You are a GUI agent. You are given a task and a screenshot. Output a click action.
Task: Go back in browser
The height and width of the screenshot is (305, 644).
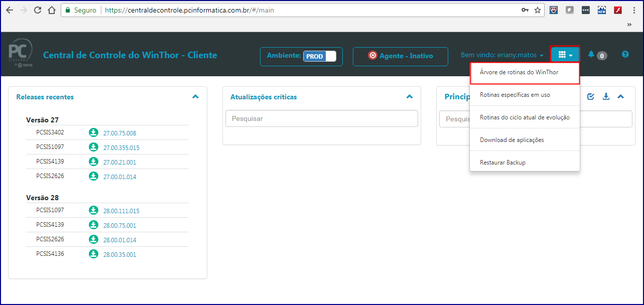(x=10, y=10)
